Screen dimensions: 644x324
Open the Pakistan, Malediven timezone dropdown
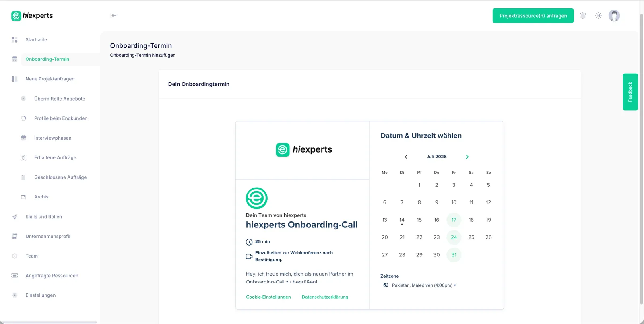[424, 285]
